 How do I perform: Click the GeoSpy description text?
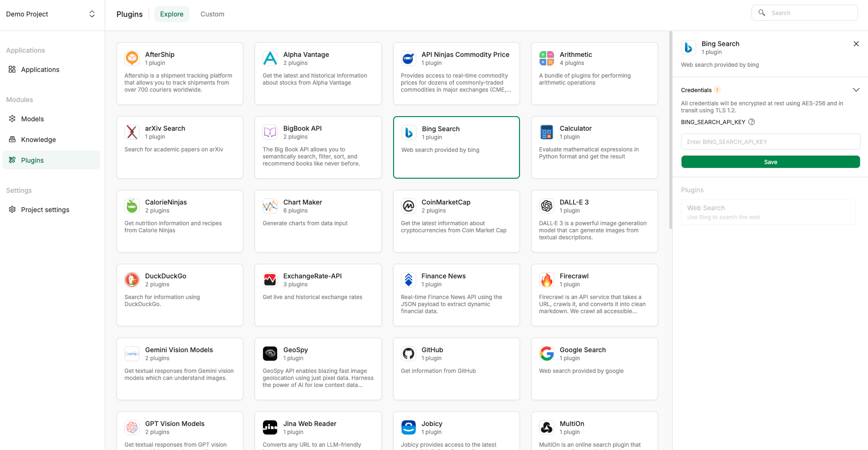(x=318, y=378)
